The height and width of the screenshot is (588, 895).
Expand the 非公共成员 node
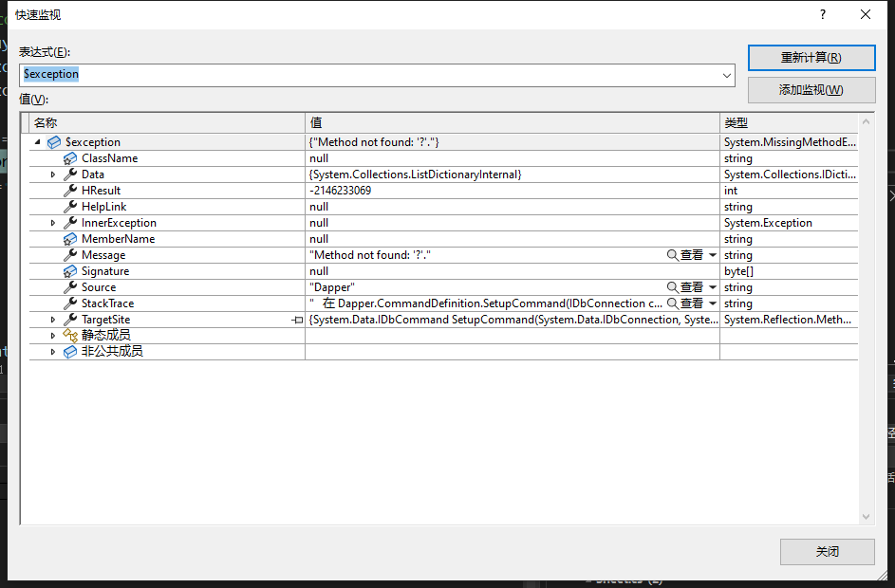click(53, 352)
